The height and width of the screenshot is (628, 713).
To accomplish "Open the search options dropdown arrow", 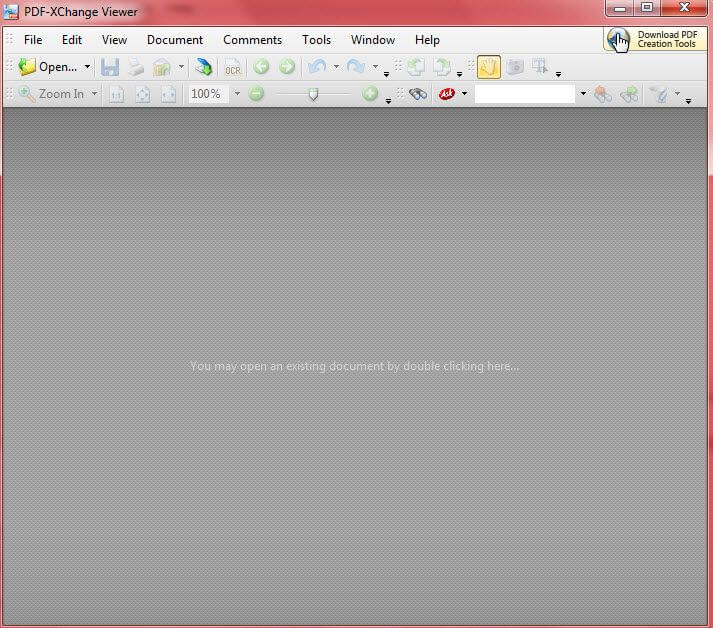I will point(677,94).
